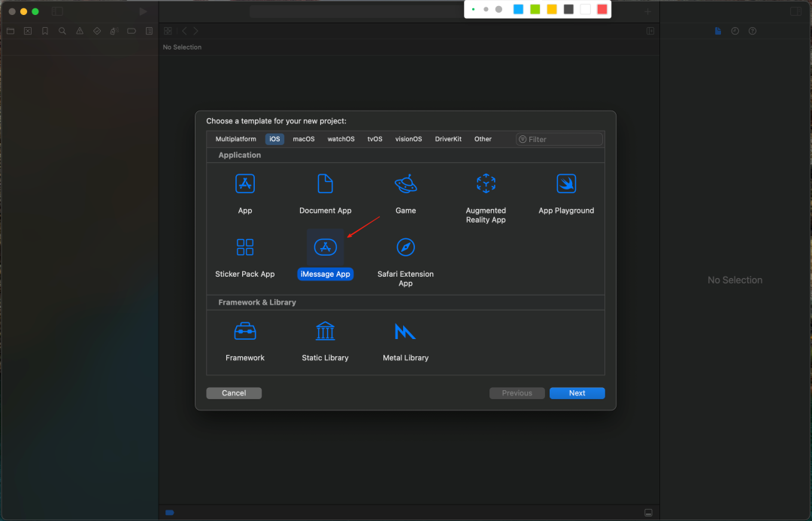Choose the largest pen size dot

pos(498,9)
